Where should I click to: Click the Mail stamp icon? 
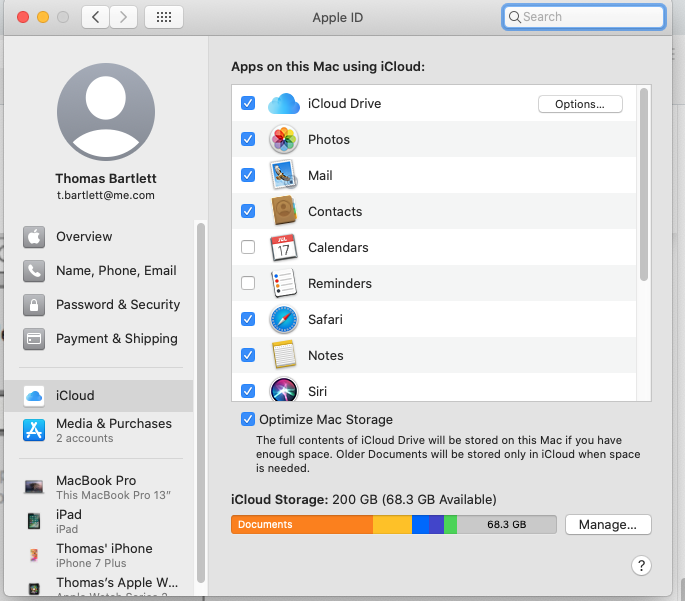[284, 175]
